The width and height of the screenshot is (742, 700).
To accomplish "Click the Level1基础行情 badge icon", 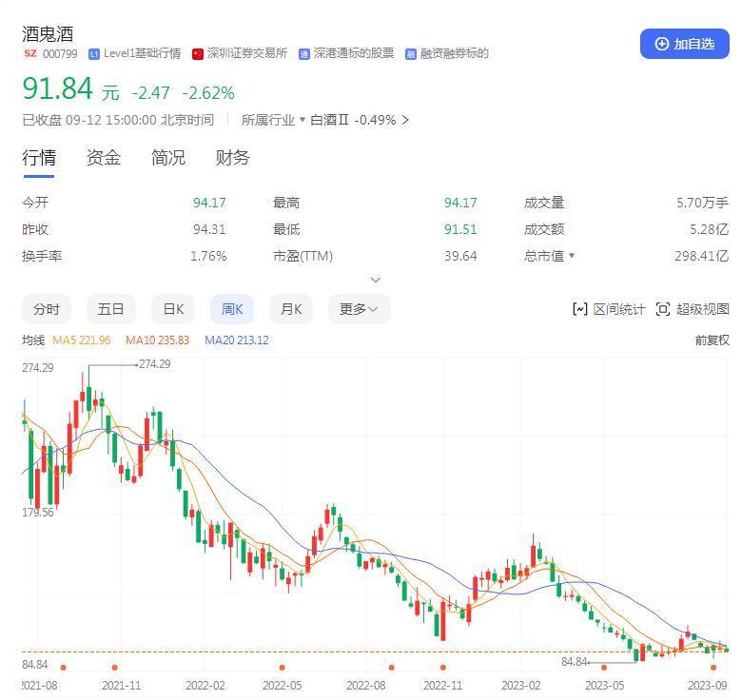I will (94, 54).
